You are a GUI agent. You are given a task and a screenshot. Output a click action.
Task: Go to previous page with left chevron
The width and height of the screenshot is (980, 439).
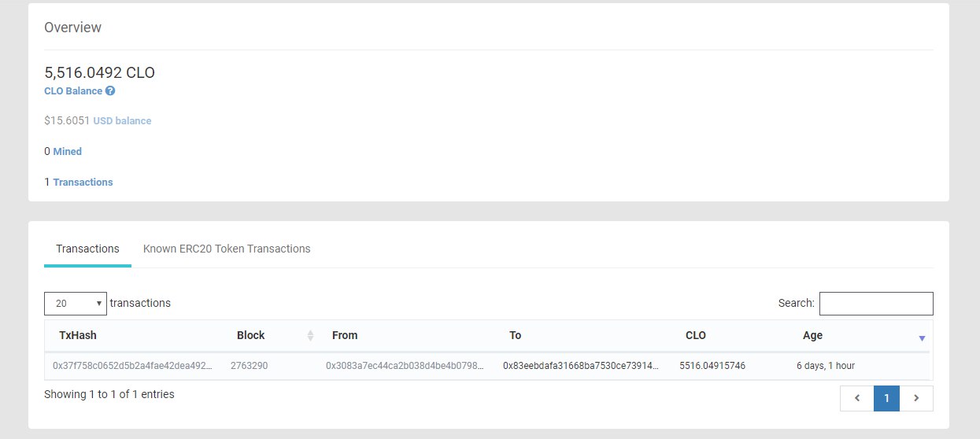click(x=856, y=398)
